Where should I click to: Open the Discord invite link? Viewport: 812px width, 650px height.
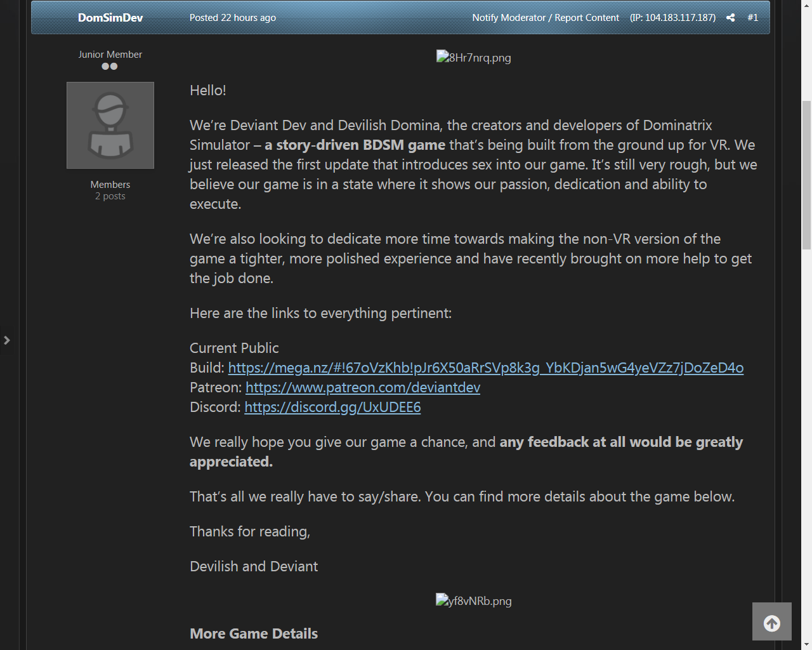332,408
